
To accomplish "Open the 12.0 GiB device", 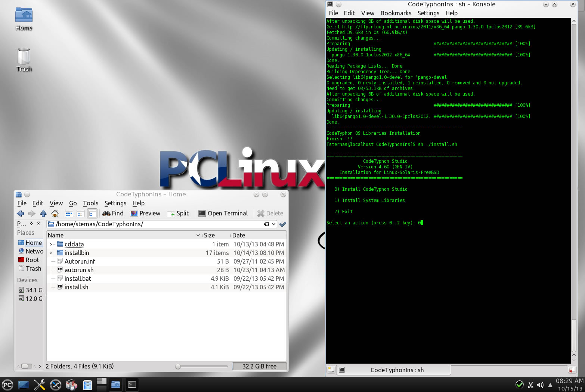I will (x=30, y=299).
